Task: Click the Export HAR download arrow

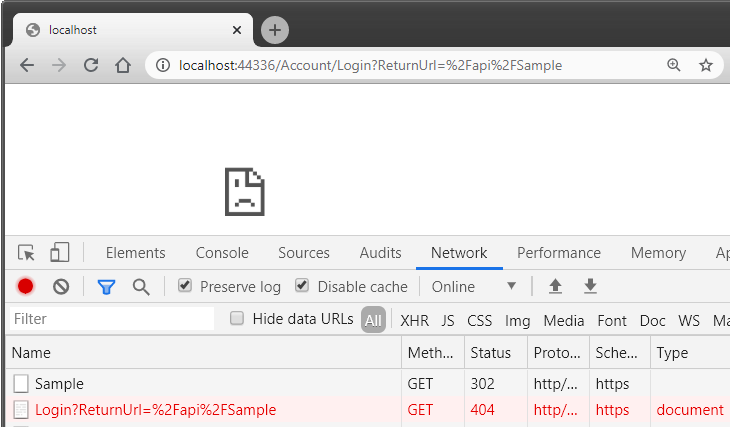Action: (591, 287)
